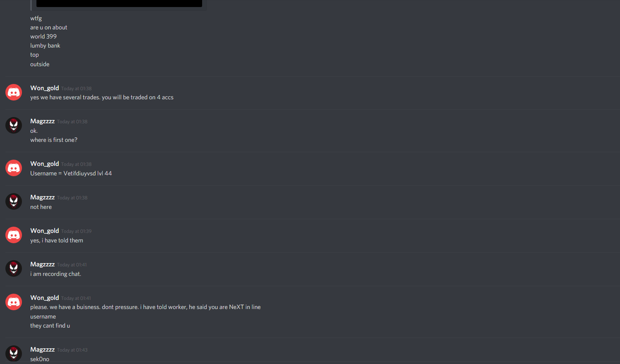Open Won_gold avatar beside 'several trades' message
The width and height of the screenshot is (620, 364).
click(x=14, y=92)
